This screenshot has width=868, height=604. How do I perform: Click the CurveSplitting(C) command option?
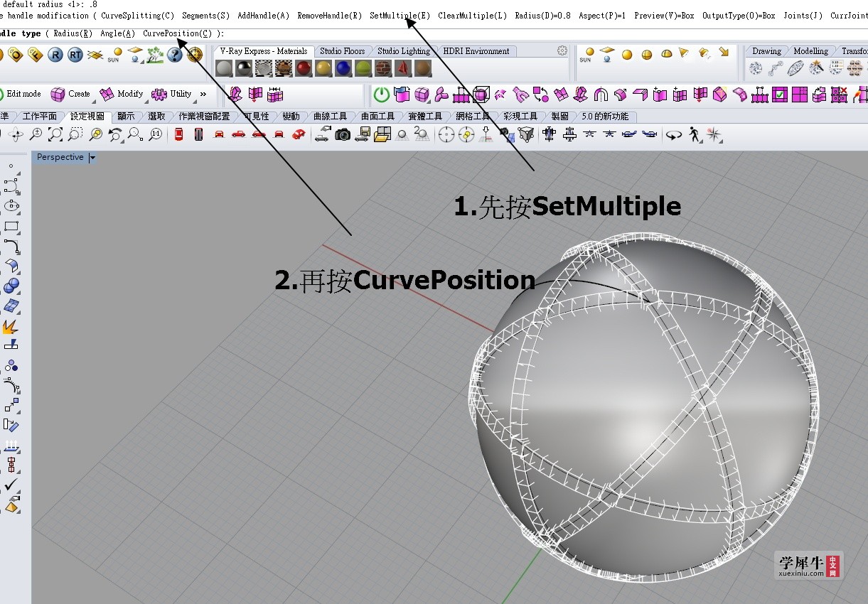tap(137, 15)
